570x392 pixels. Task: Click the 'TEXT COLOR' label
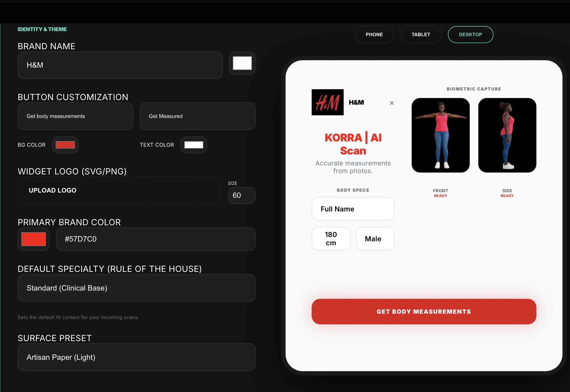[x=157, y=145]
